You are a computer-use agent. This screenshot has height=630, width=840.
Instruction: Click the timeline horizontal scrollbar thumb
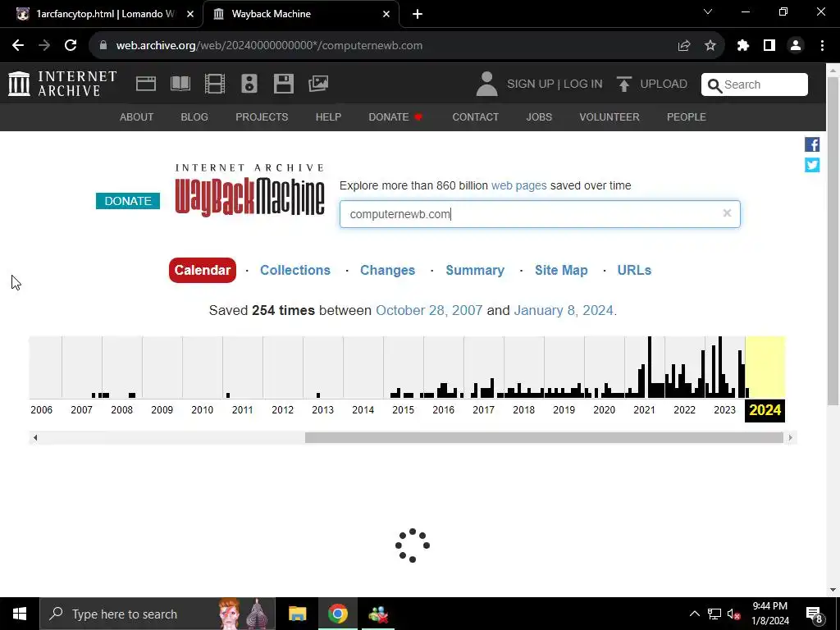pos(545,438)
